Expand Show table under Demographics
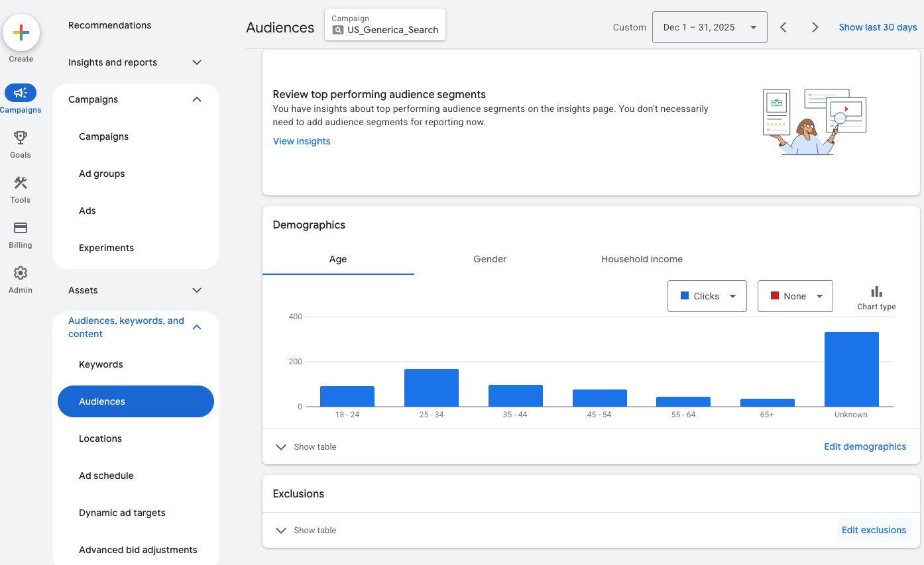This screenshot has width=924, height=565. 306,446
